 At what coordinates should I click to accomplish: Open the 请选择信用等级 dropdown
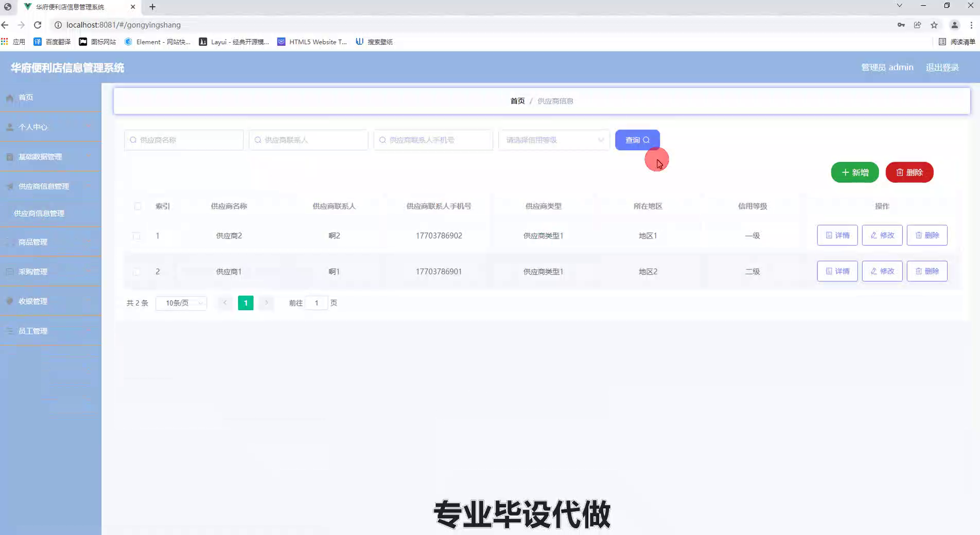554,140
